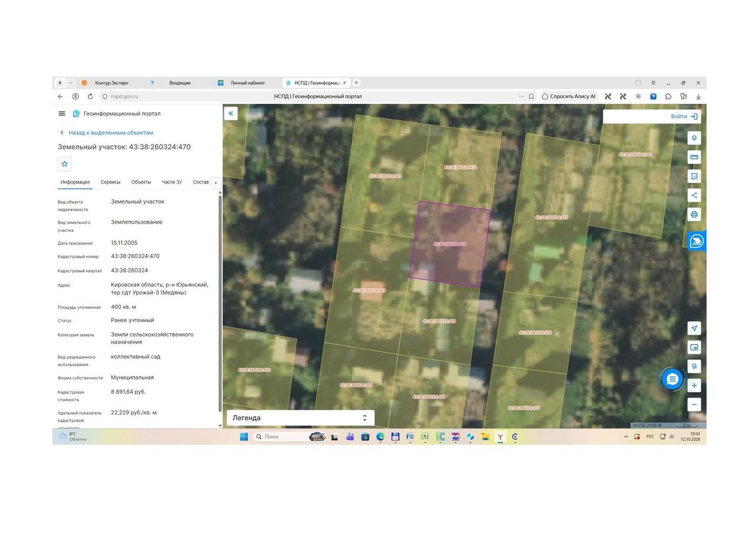Open the browser tab list dropdown
This screenshot has width=756, height=535.
71,83
